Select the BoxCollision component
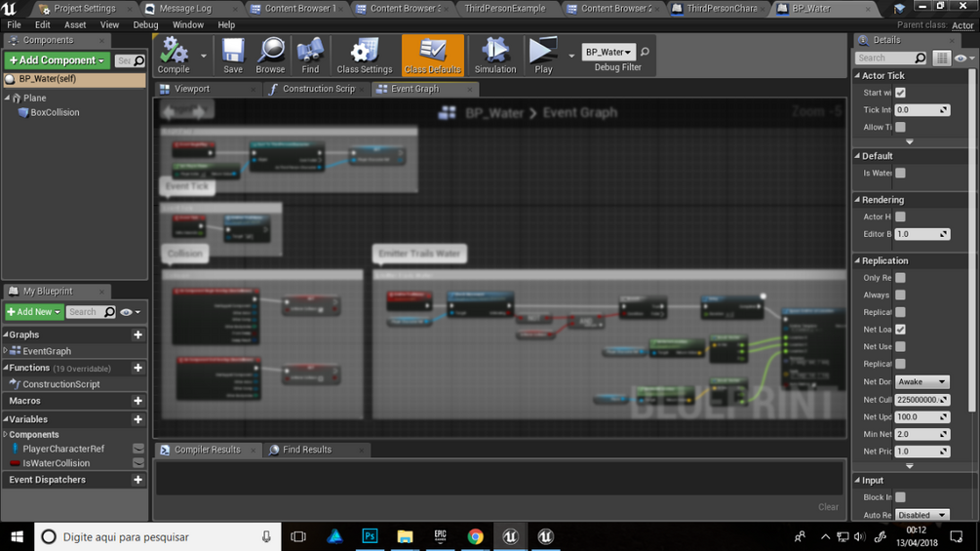The width and height of the screenshot is (980, 551). [55, 112]
